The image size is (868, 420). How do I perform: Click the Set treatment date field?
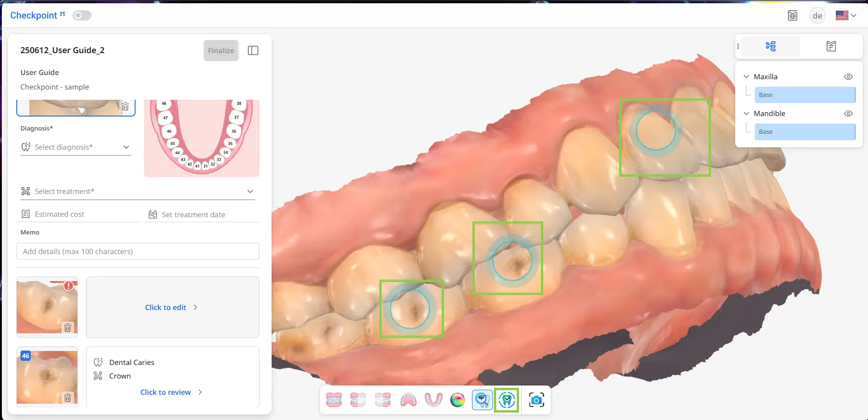pyautogui.click(x=202, y=214)
